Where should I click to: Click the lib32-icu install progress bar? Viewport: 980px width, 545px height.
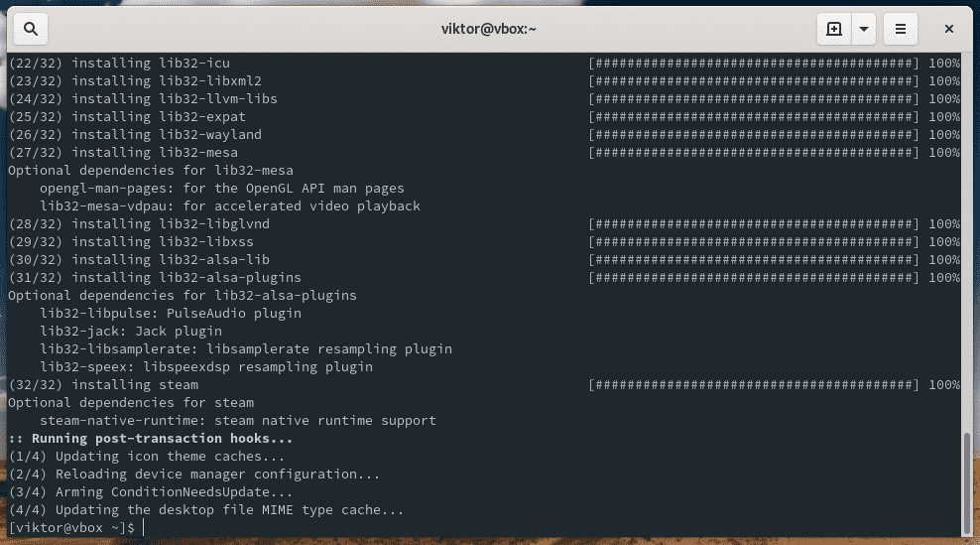(755, 64)
